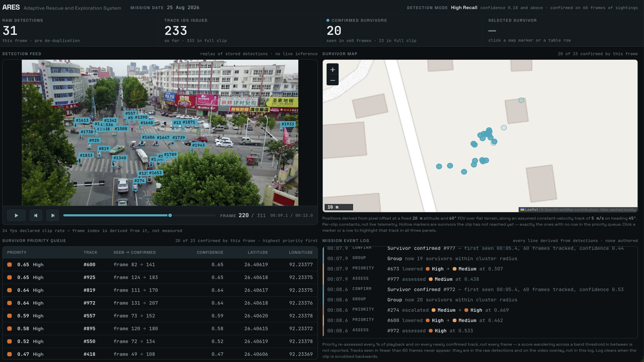Image resolution: width=644 pixels, height=362 pixels.
Task: Zoom out on the survivor map
Action: tap(333, 80)
